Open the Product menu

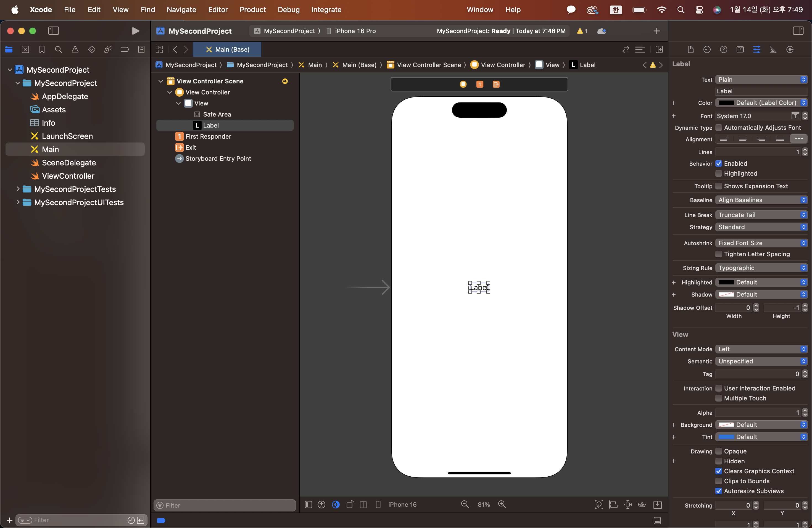click(x=252, y=10)
